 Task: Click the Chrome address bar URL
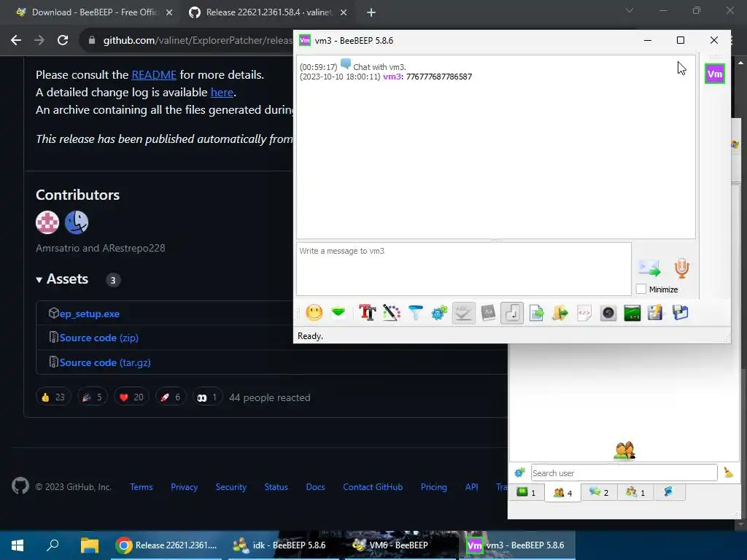pos(198,41)
